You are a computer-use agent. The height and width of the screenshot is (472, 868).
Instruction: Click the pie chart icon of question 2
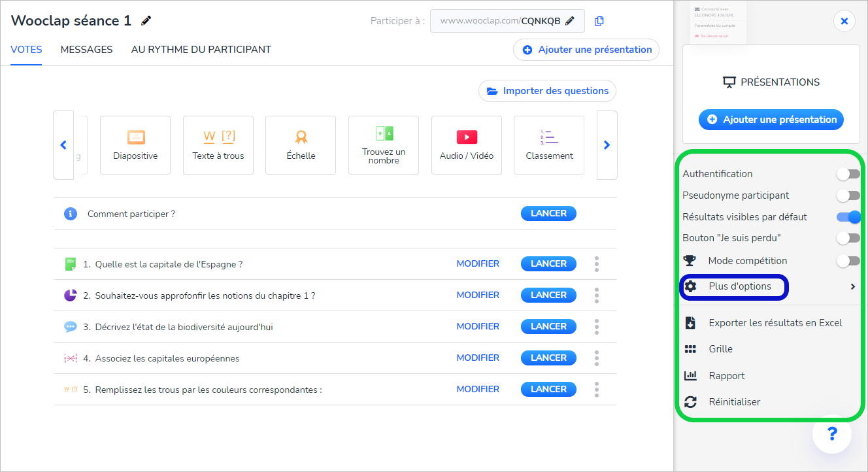point(71,295)
